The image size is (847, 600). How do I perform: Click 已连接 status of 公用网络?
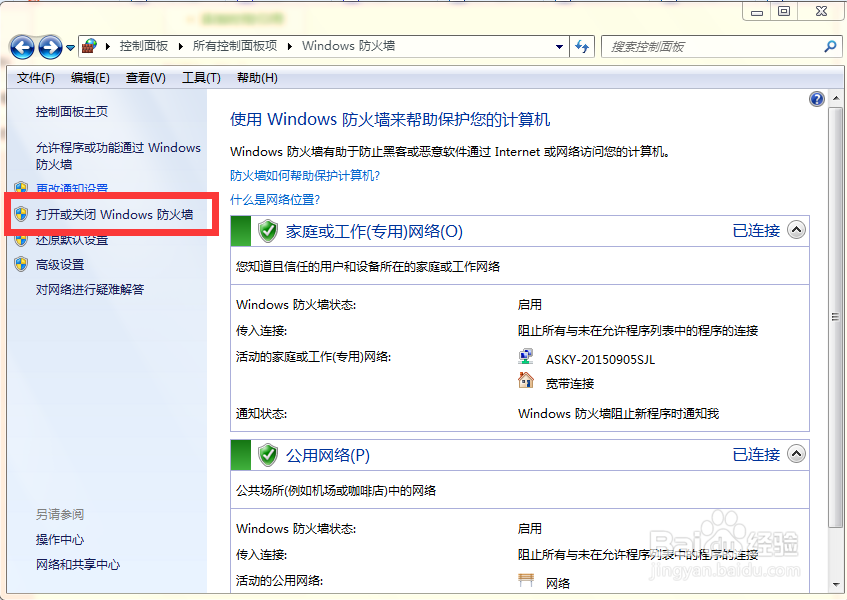pyautogui.click(x=756, y=454)
